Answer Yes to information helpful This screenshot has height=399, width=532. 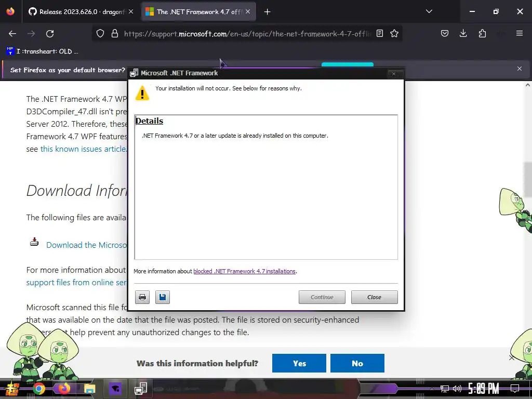pos(299,363)
